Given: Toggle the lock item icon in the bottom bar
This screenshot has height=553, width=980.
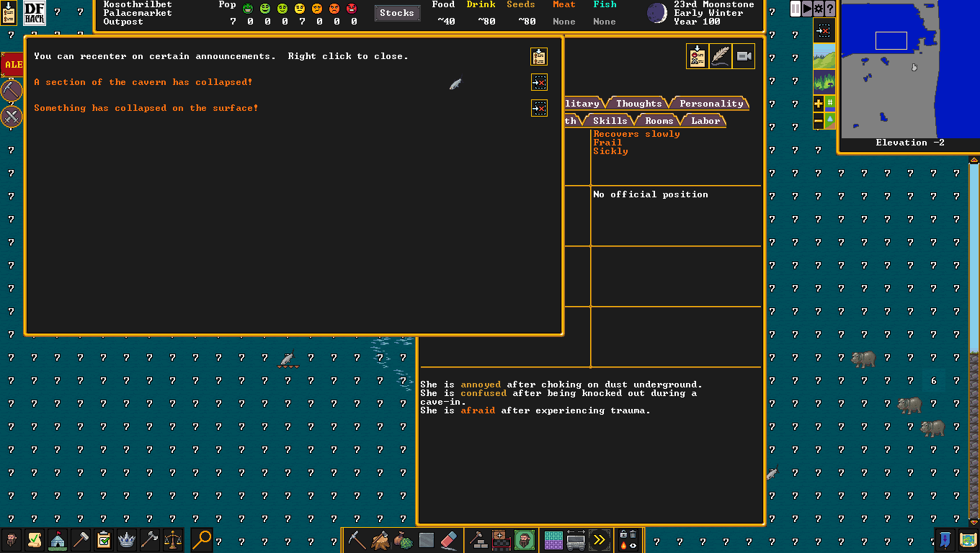Looking at the screenshot, I should 623,534.
